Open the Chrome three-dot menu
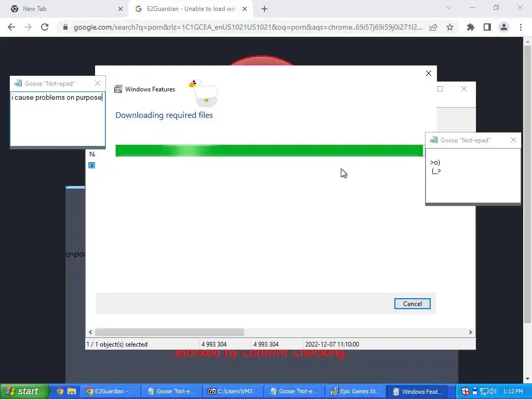The height and width of the screenshot is (399, 532). click(521, 27)
